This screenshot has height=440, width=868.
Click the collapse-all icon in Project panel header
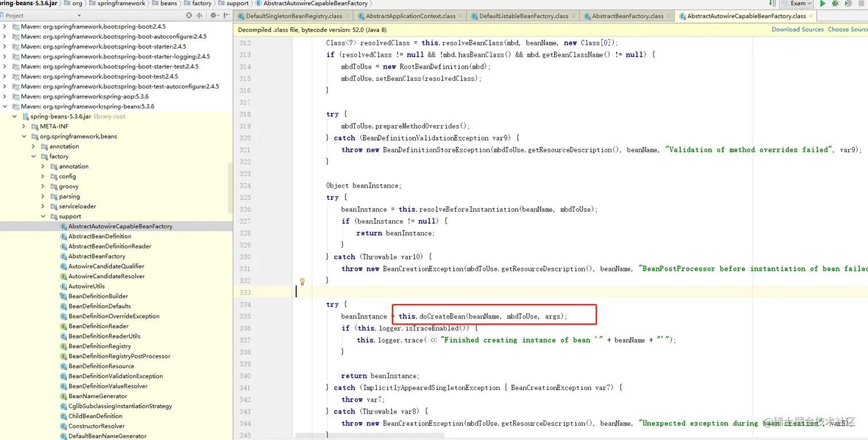tap(200, 15)
